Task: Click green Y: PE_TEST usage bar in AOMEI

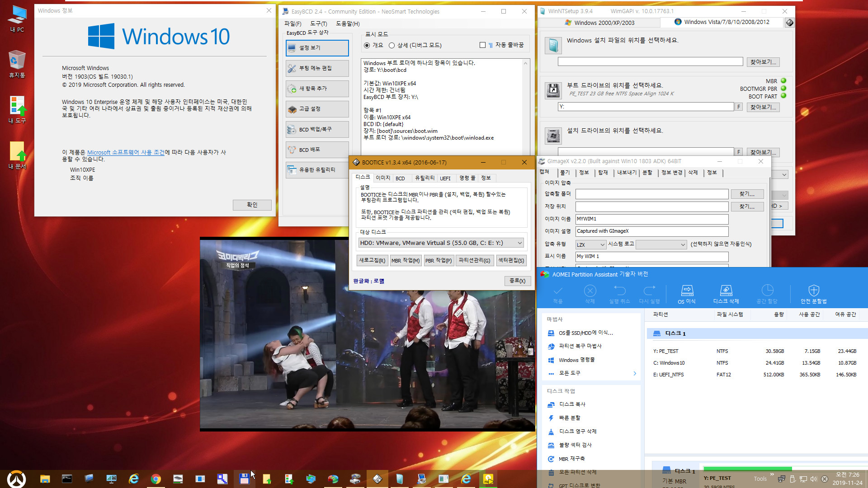Action: 747,469
